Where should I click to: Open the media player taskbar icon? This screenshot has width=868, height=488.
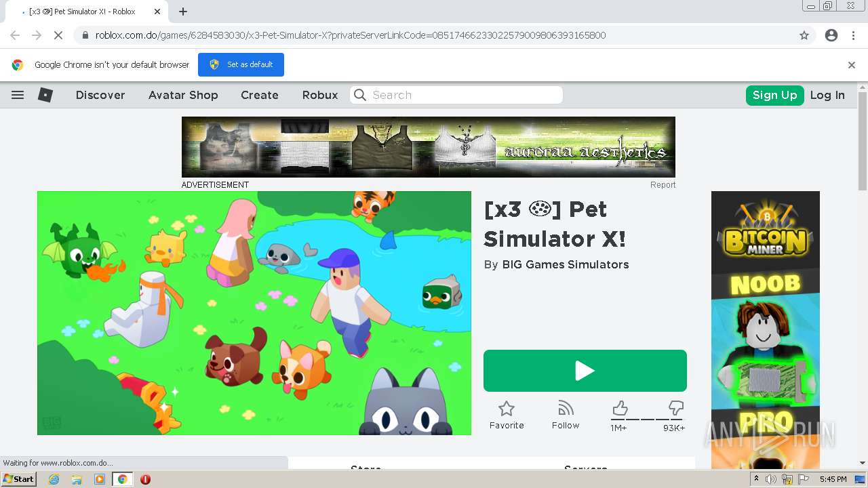pos(100,479)
